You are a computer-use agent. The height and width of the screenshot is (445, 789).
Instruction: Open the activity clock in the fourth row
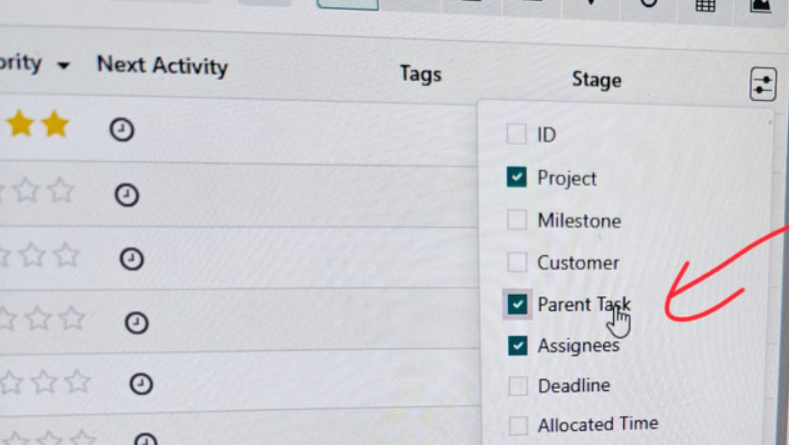tap(136, 322)
